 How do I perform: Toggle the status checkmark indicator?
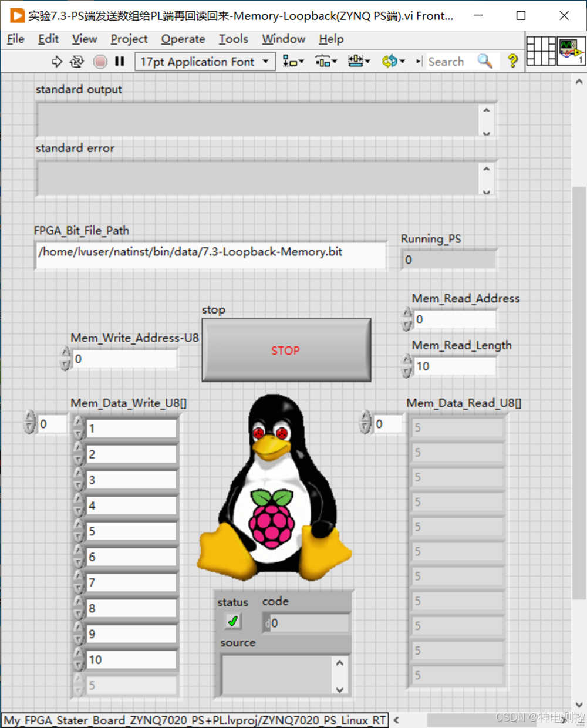(x=233, y=621)
